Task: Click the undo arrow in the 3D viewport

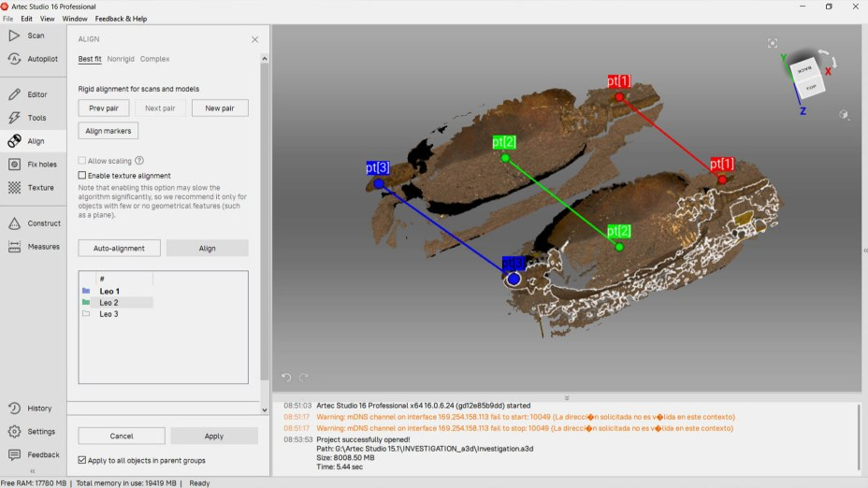Action: click(287, 378)
